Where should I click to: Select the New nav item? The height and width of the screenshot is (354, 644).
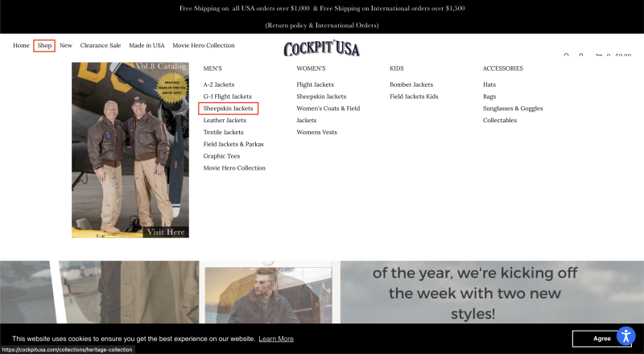[66, 45]
